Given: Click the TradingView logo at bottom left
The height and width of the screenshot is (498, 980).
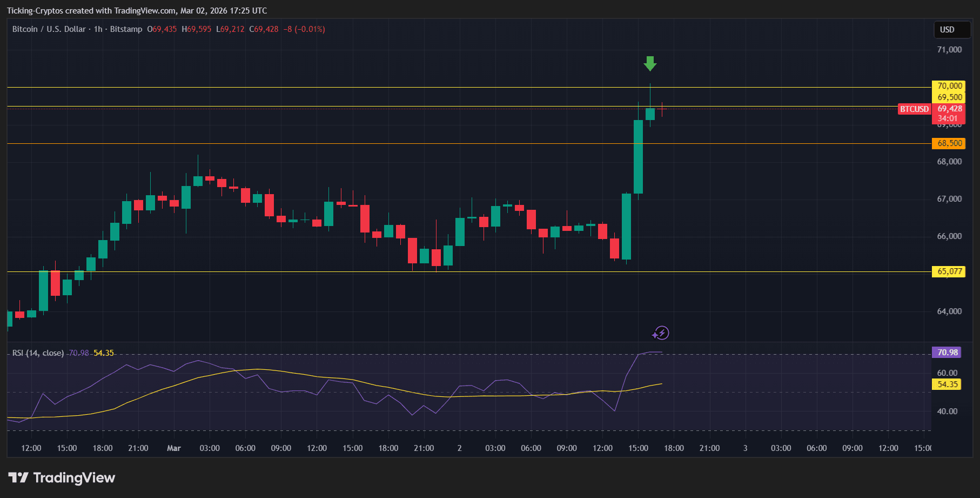Looking at the screenshot, I should tap(61, 478).
